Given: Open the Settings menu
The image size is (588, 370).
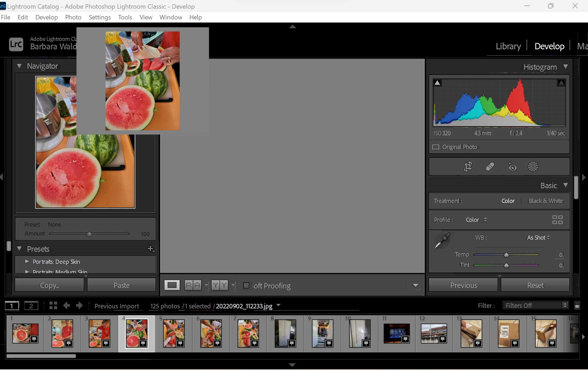Looking at the screenshot, I should coord(100,17).
